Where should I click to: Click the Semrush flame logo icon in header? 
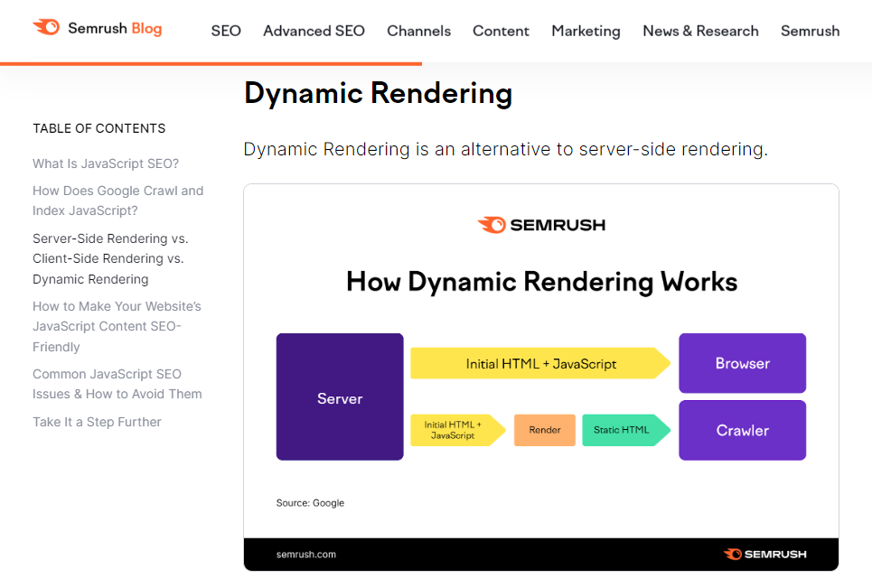[x=47, y=27]
